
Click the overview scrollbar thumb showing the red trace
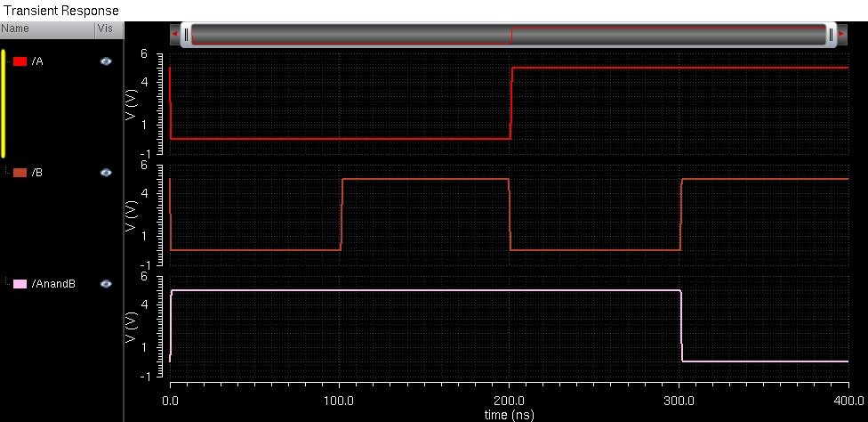coord(508,35)
